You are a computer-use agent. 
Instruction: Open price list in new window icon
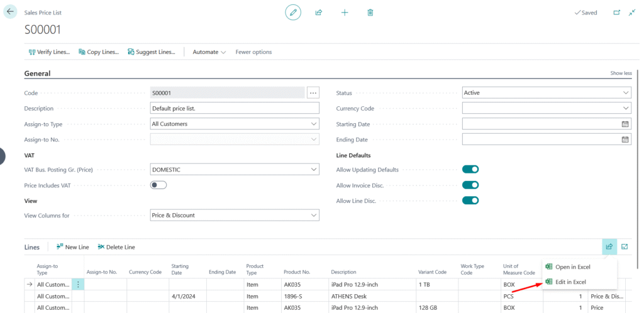click(616, 13)
